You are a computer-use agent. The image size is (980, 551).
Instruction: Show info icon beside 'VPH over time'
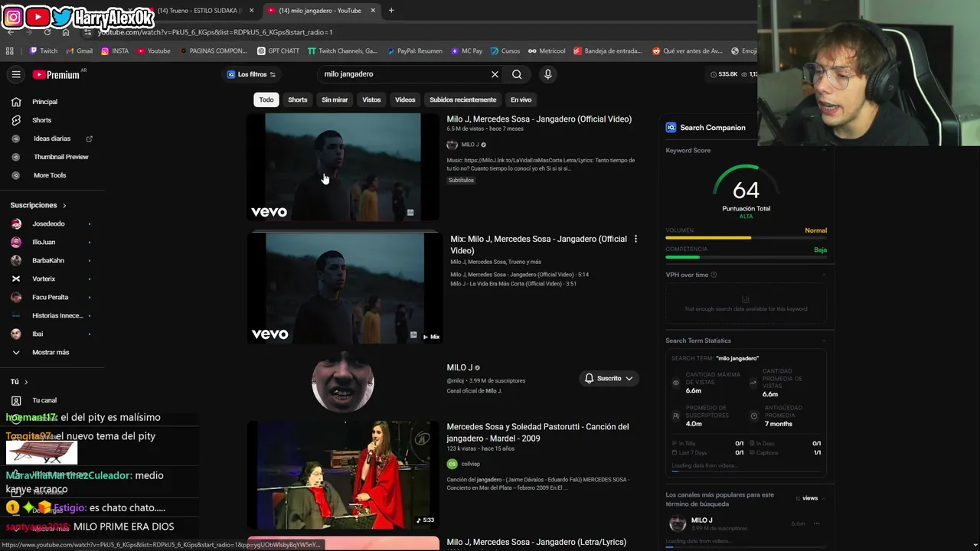point(714,275)
